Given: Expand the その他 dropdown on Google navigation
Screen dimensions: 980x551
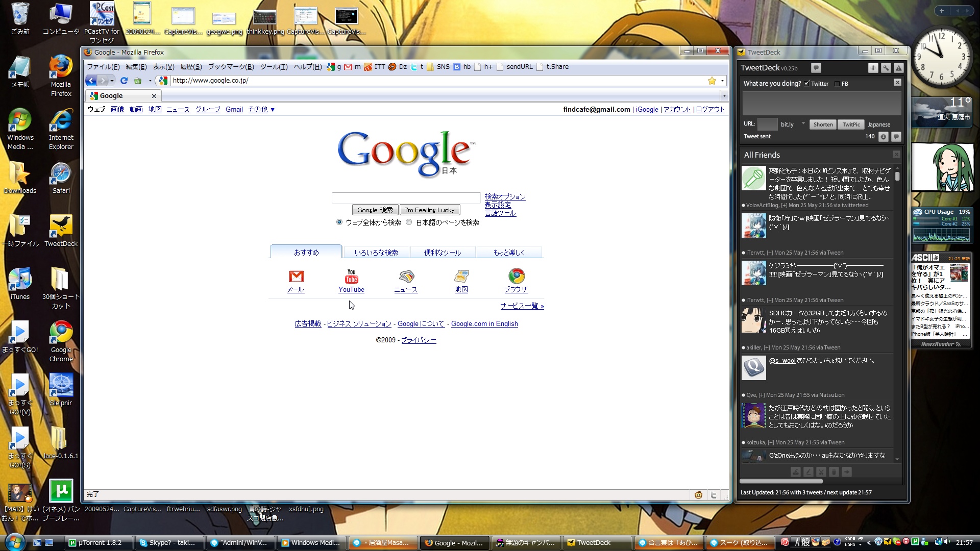Looking at the screenshot, I should [261, 110].
